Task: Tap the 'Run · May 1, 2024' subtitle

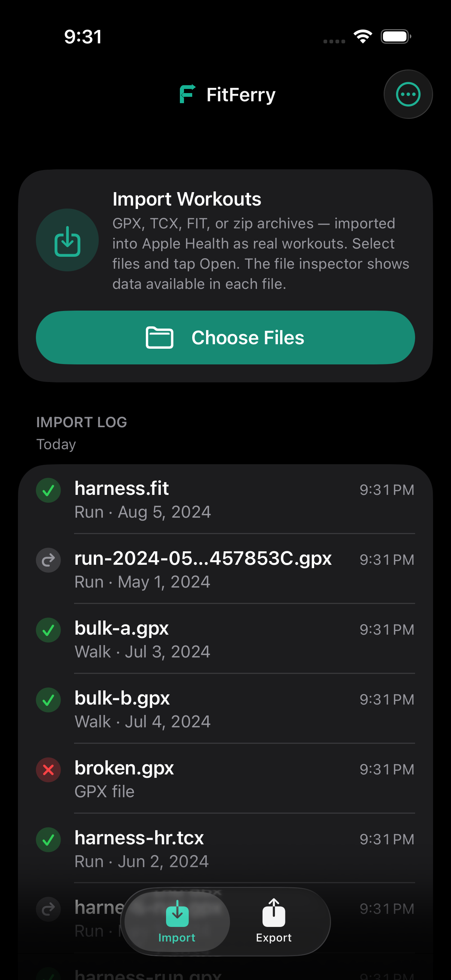Action: coord(142,582)
